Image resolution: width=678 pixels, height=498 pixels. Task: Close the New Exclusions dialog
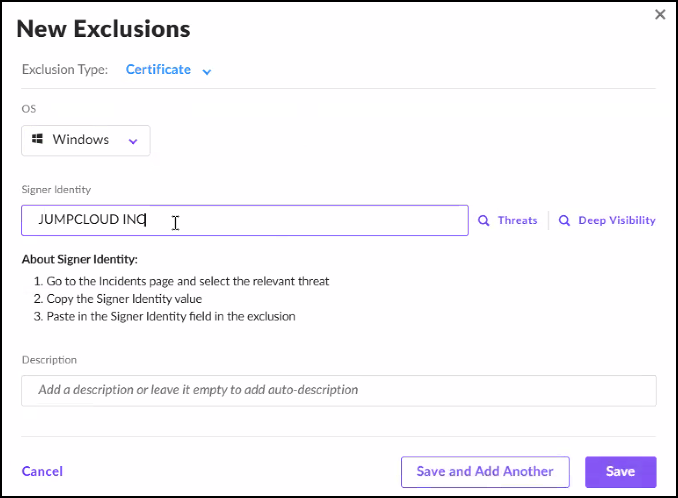[659, 14]
